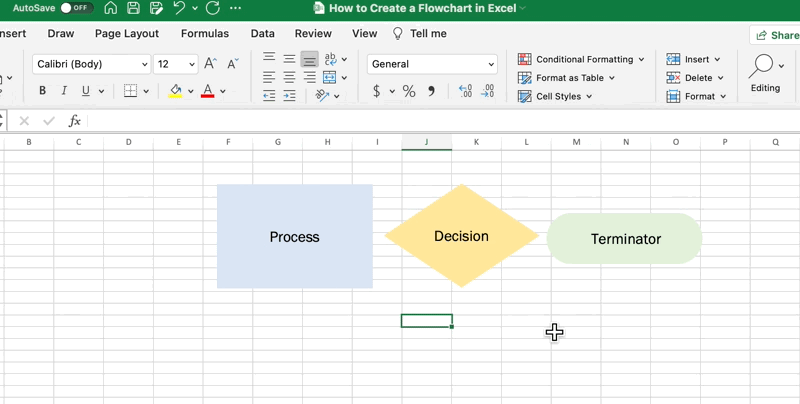Open the Calibri (Body) font dropdown
Viewport: 800px width, 404px height.
tap(91, 64)
